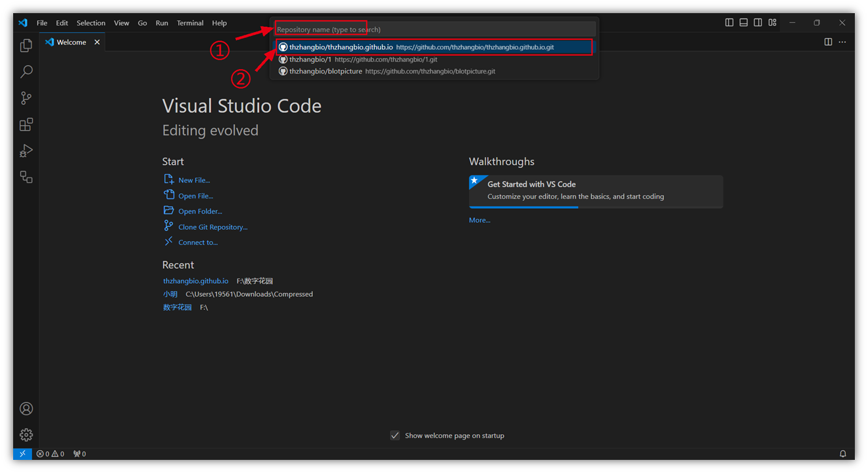The image size is (868, 473).
Task: Click the remote window indicator in status bar
Action: [x=22, y=454]
